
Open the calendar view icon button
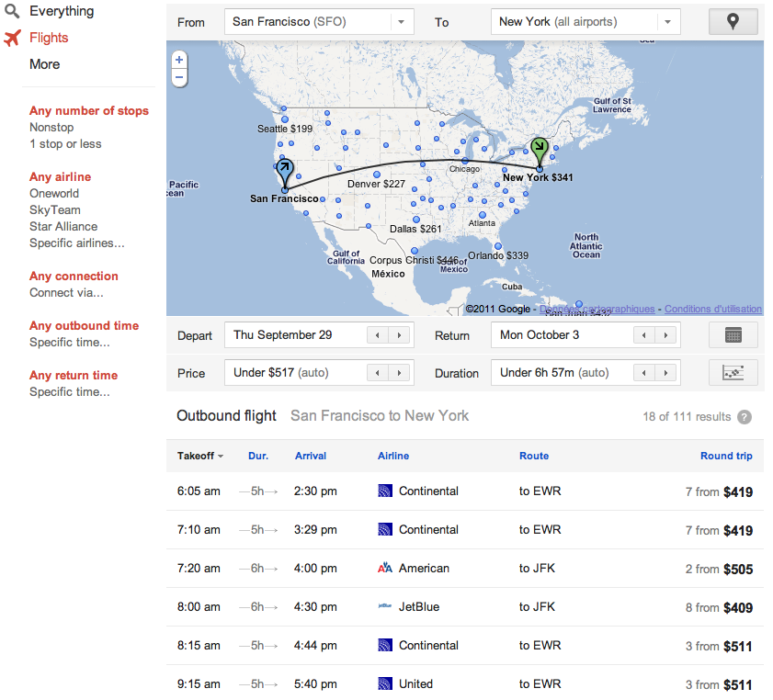[x=733, y=335]
